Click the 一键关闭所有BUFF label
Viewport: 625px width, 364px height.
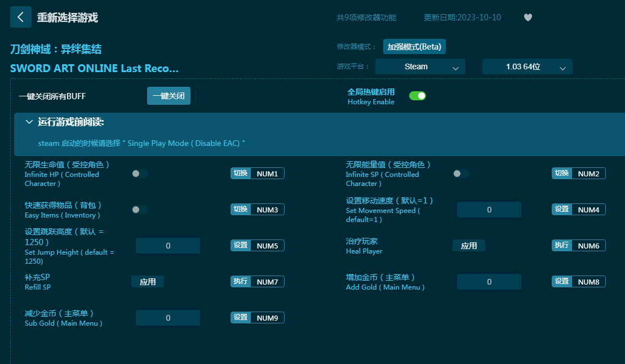tap(52, 96)
